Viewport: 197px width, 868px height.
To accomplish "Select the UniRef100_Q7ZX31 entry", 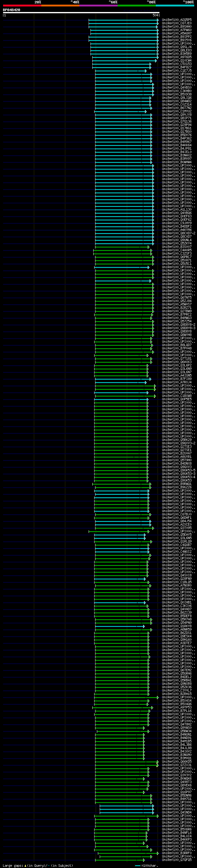I will point(177,765).
